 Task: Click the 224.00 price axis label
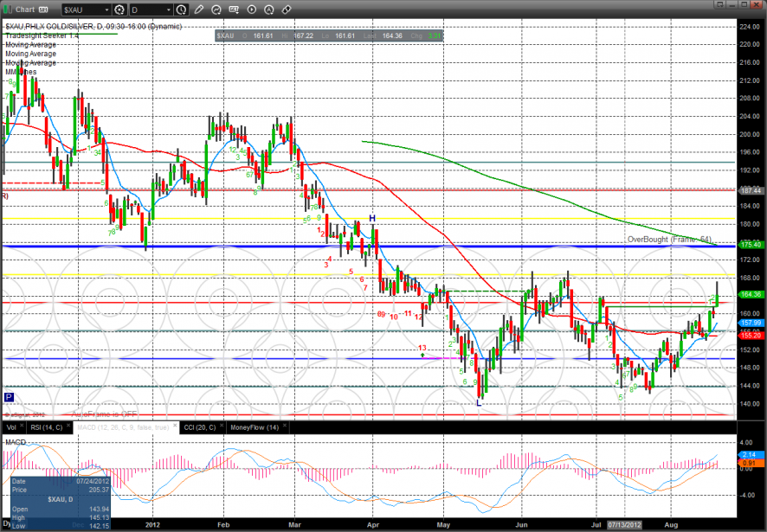pyautogui.click(x=750, y=27)
